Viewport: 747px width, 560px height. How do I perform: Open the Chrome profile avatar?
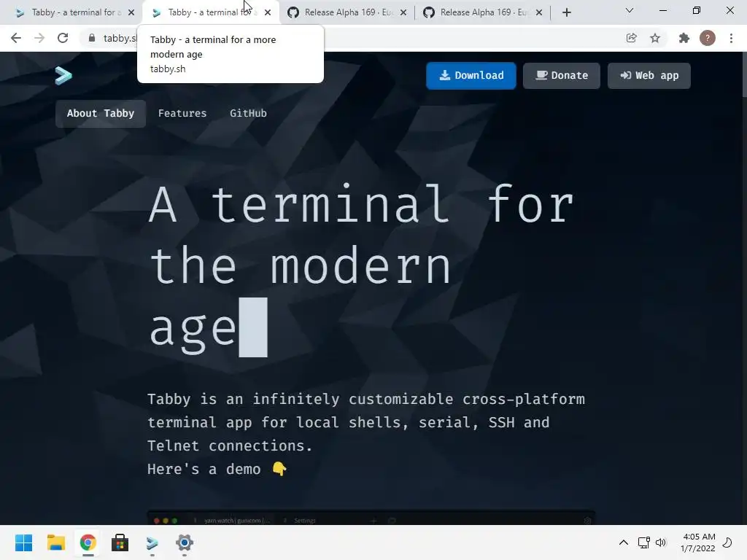coord(708,38)
